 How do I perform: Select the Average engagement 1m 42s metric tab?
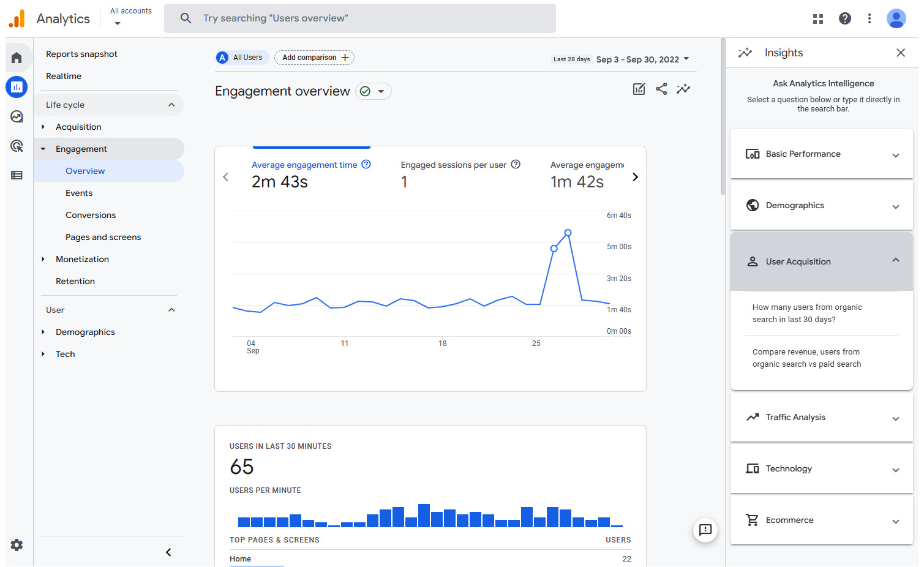click(x=587, y=175)
